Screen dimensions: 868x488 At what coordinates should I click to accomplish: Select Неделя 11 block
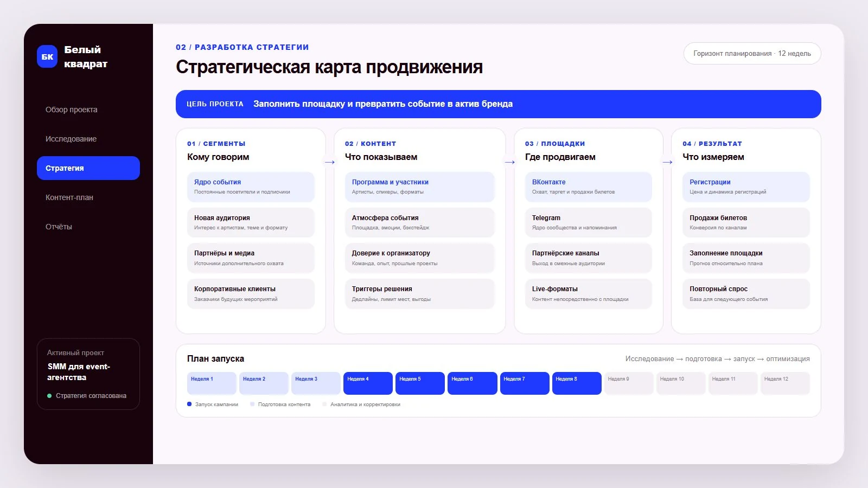click(x=733, y=383)
